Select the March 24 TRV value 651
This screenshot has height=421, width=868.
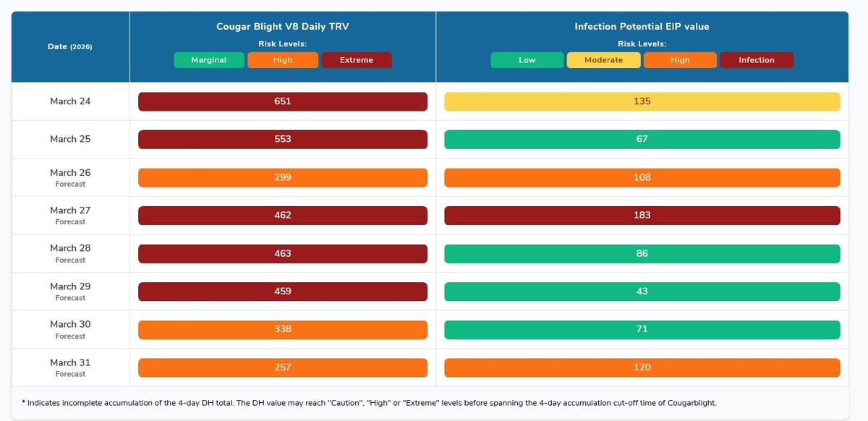tap(282, 101)
